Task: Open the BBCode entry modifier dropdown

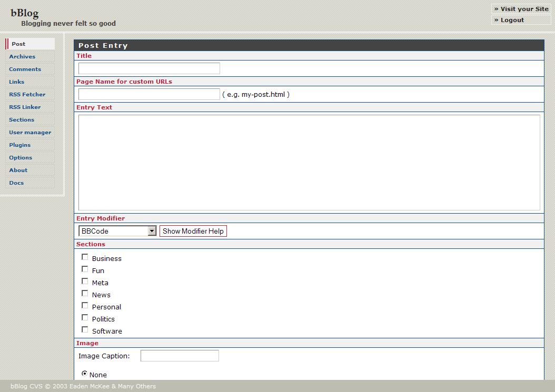Action: (x=117, y=231)
